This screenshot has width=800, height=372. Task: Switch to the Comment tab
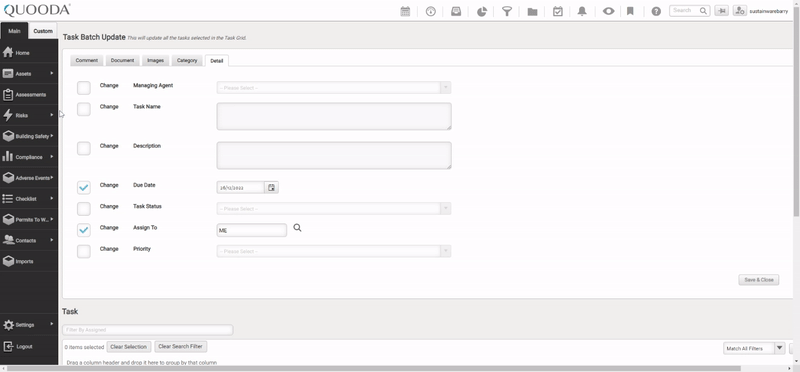click(x=87, y=60)
